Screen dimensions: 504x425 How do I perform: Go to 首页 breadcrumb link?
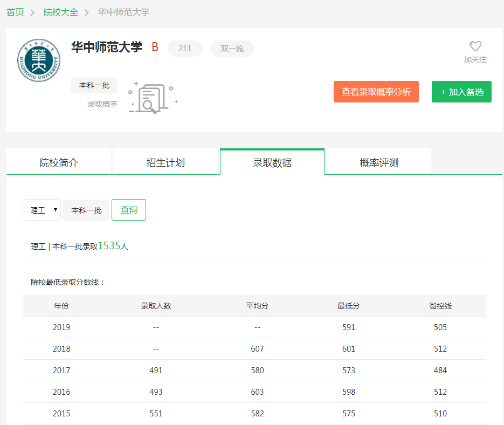(15, 12)
